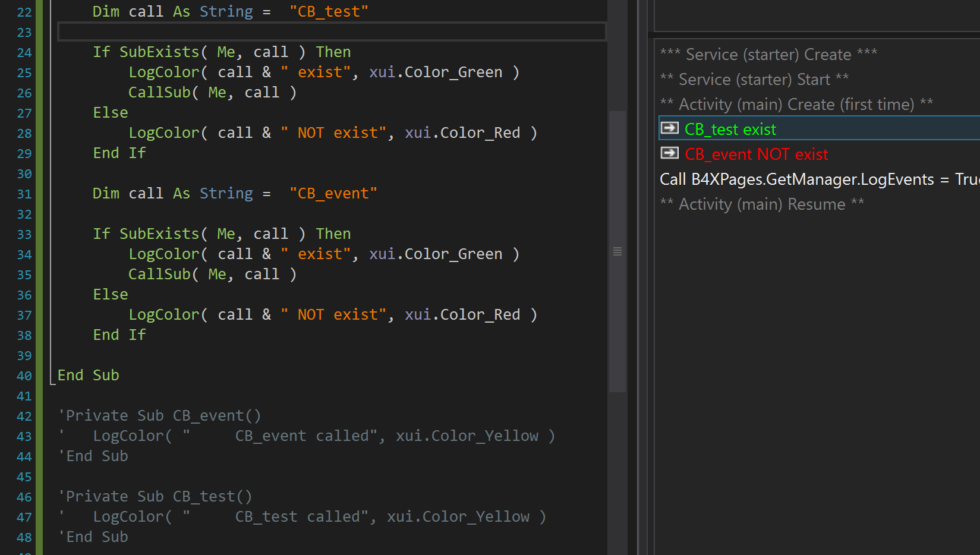
Task: Click CallSub on line 35
Action: coord(159,274)
